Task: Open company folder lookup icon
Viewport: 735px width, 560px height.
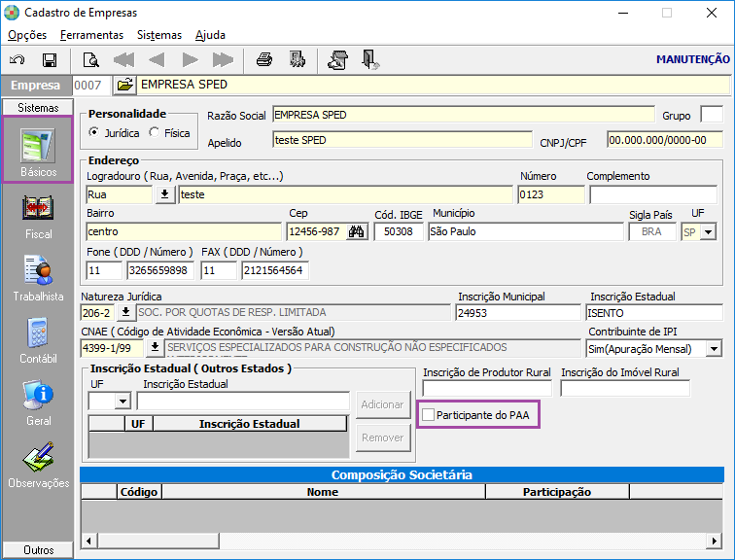Action: tap(124, 85)
